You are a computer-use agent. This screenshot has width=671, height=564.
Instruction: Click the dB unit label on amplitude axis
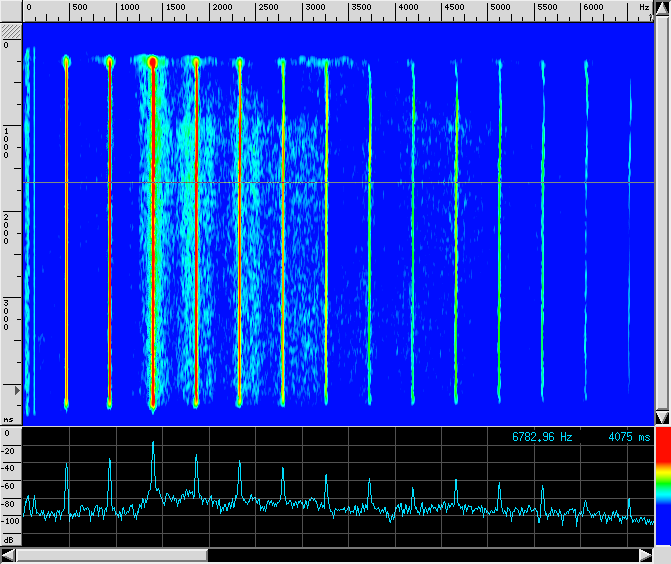(x=9, y=539)
